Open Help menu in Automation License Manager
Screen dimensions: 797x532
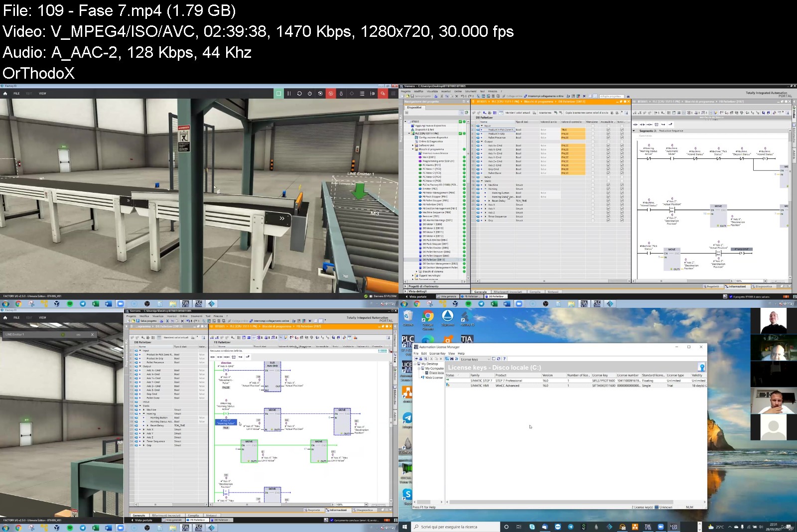click(x=461, y=353)
